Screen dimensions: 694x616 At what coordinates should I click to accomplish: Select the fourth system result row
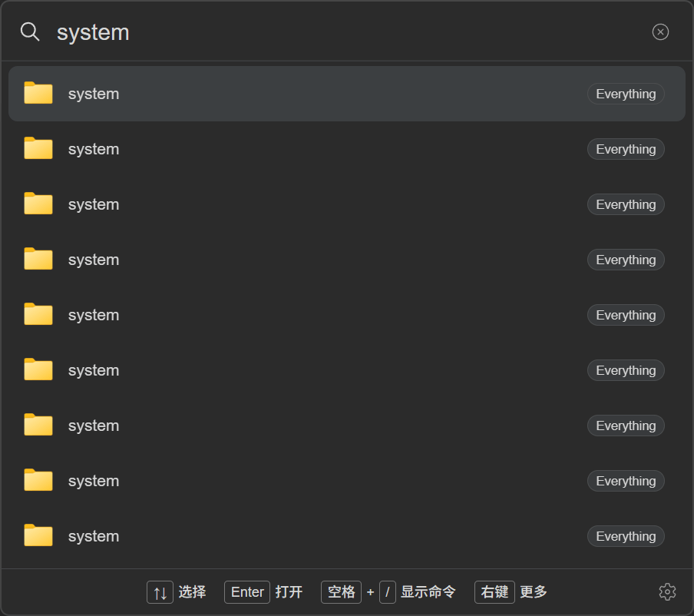(x=347, y=260)
